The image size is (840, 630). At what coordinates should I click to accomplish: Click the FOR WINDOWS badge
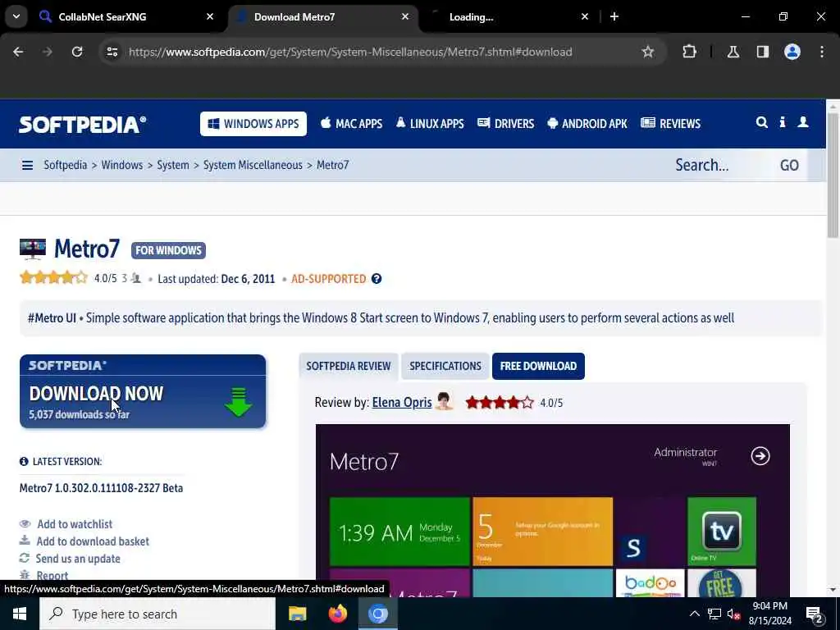(x=168, y=250)
